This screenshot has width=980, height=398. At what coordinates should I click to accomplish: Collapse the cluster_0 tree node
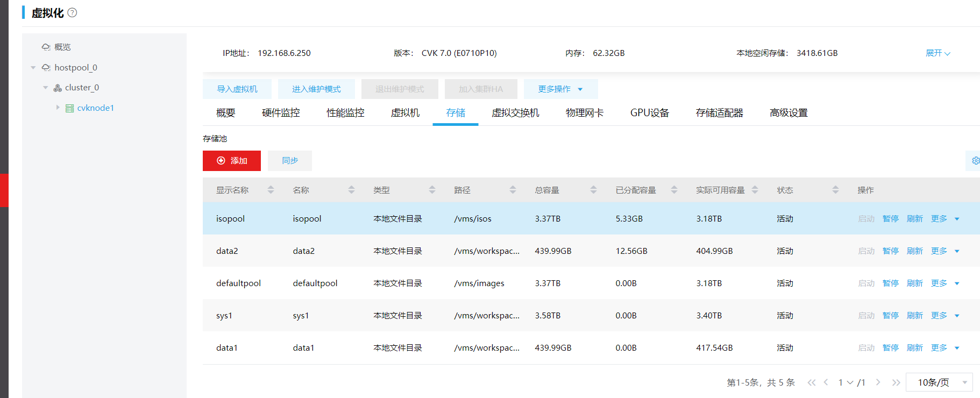[x=45, y=88]
